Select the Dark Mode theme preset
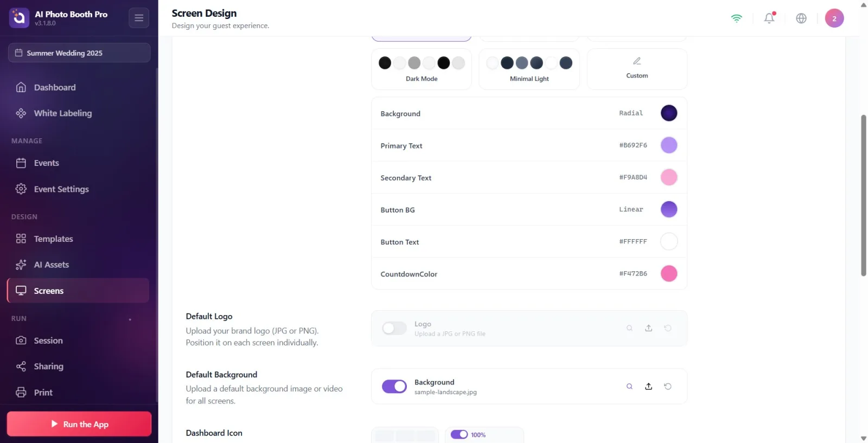 pos(422,69)
